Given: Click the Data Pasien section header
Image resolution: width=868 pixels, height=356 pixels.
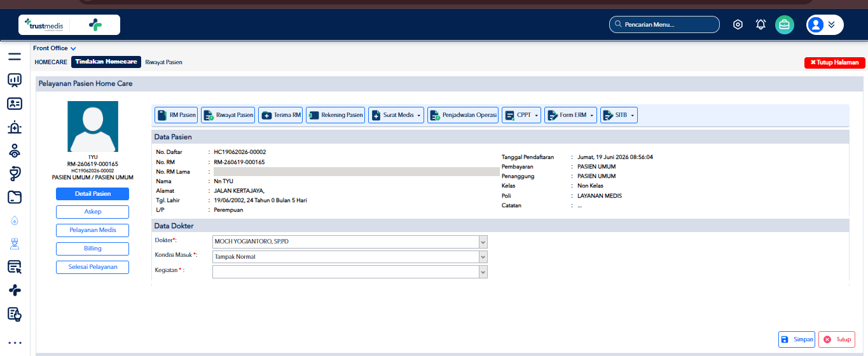Looking at the screenshot, I should pyautogui.click(x=500, y=137).
